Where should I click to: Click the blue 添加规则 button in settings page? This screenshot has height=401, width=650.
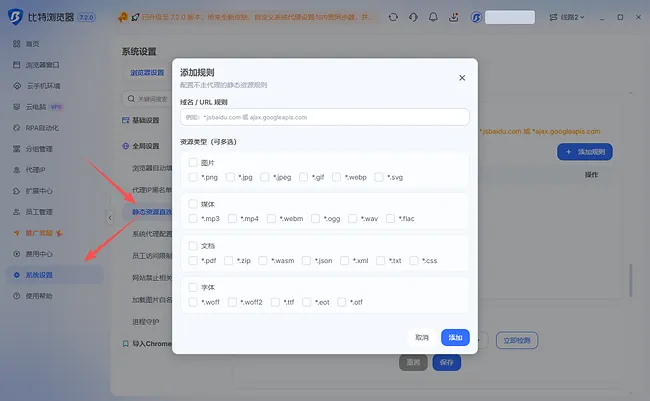click(585, 152)
